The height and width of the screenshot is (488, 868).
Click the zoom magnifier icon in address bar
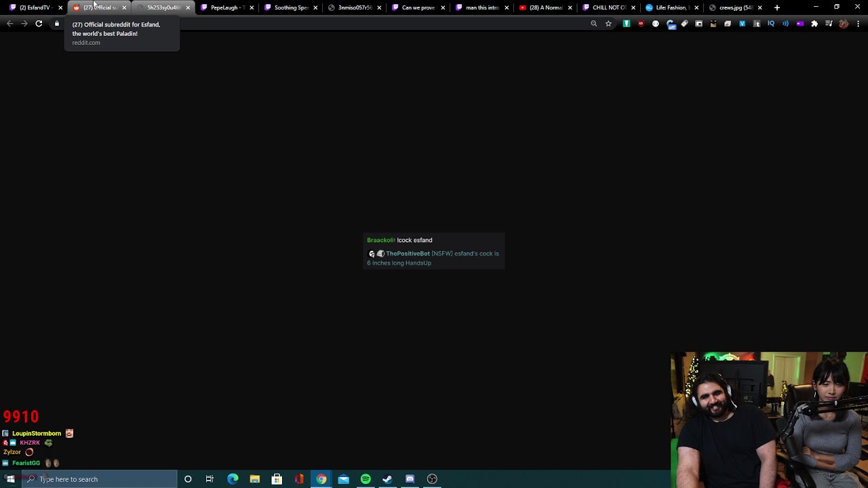tap(594, 24)
